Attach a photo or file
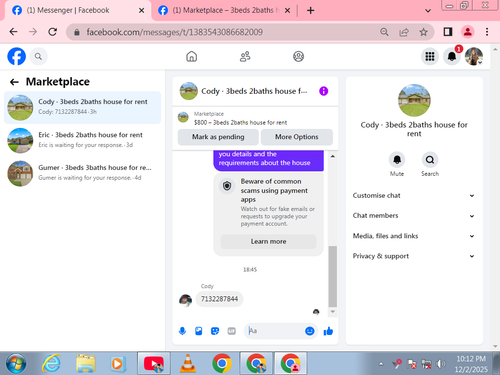This screenshot has height=375, width=500. [x=199, y=331]
